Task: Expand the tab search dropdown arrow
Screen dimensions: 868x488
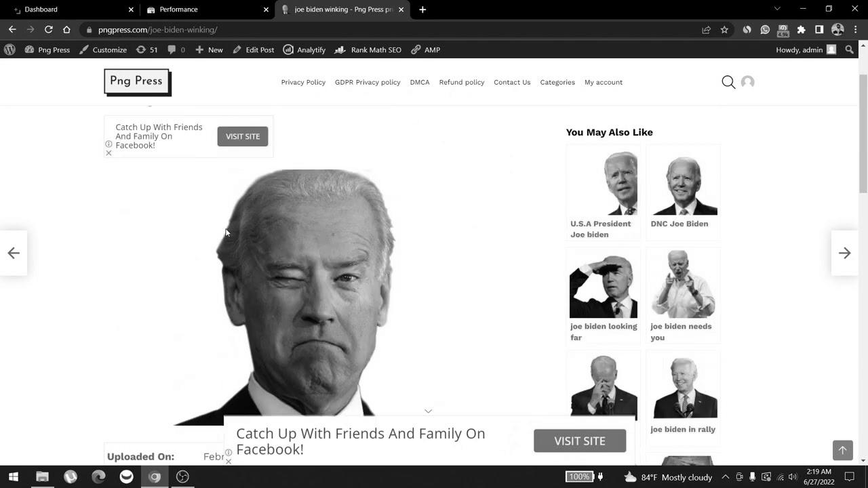Action: coord(777,9)
